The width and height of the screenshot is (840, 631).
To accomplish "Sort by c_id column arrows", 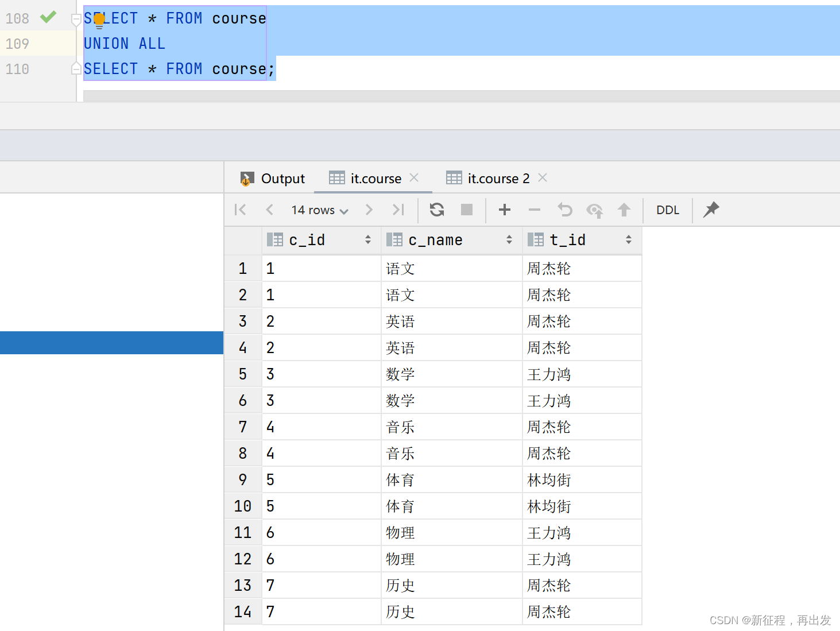I will [368, 240].
